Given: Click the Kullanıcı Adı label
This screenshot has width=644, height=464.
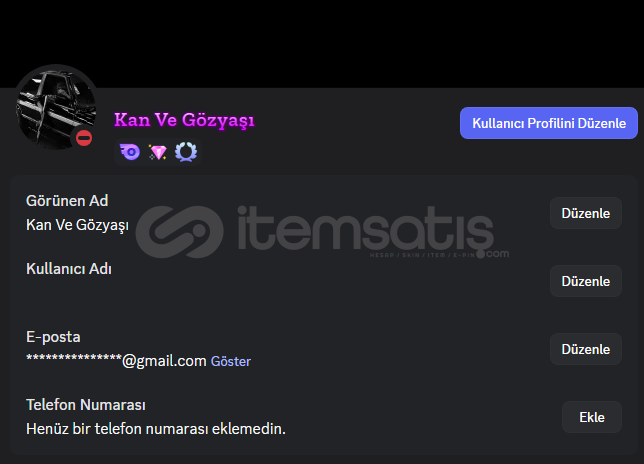Looking at the screenshot, I should 69,269.
